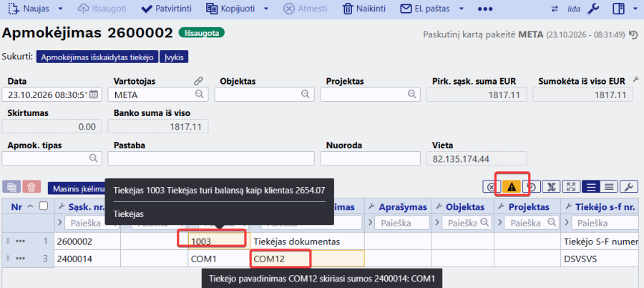This screenshot has width=644, height=288.
Task: Open row 1 three-dot menu
Action: pyautogui.click(x=20, y=241)
